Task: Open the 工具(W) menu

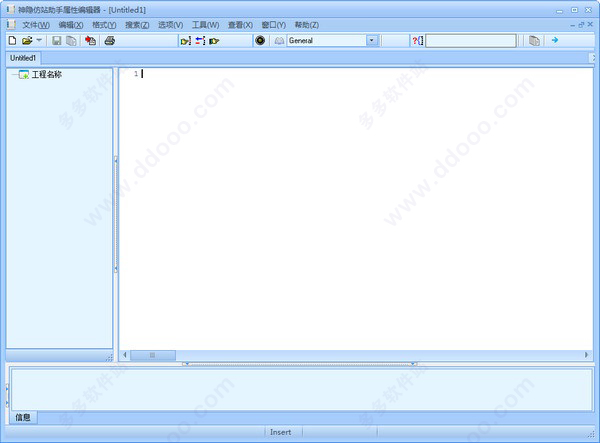Action: coord(205,24)
